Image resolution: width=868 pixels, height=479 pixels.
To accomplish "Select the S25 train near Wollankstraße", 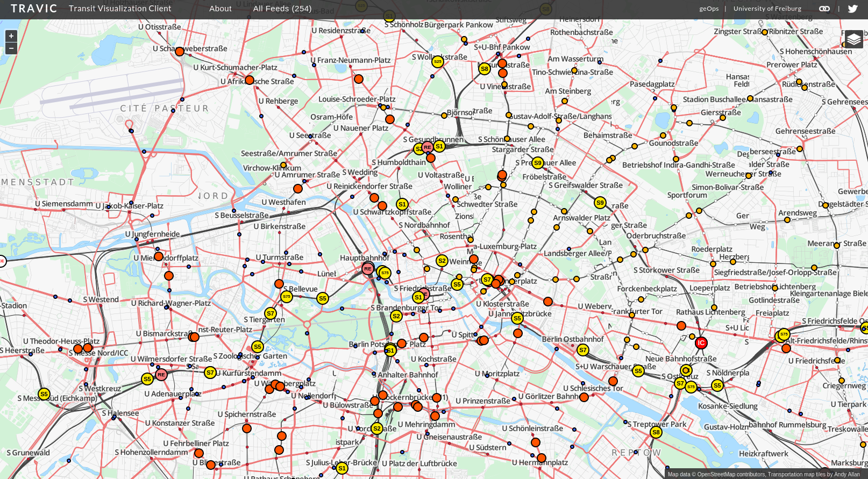I will point(438,61).
